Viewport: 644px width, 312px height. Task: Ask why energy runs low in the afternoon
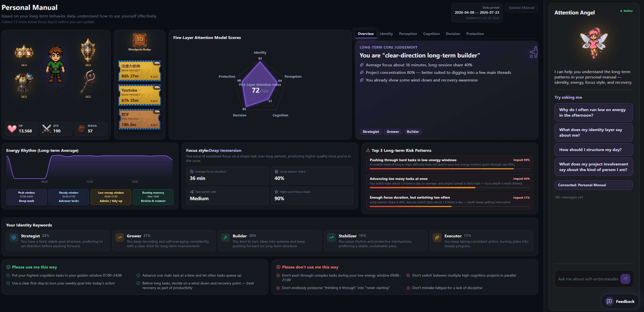point(593,112)
